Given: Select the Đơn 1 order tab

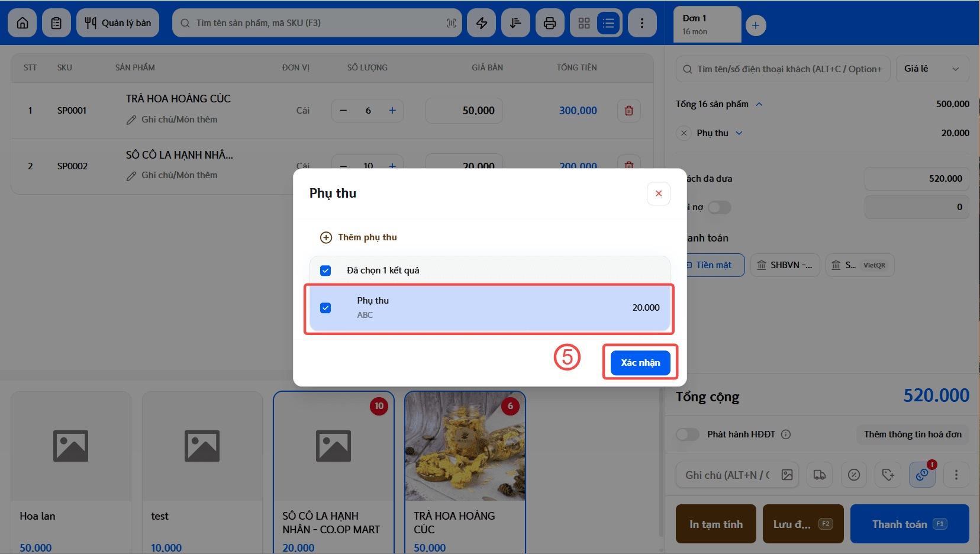Looking at the screenshot, I should [x=707, y=24].
